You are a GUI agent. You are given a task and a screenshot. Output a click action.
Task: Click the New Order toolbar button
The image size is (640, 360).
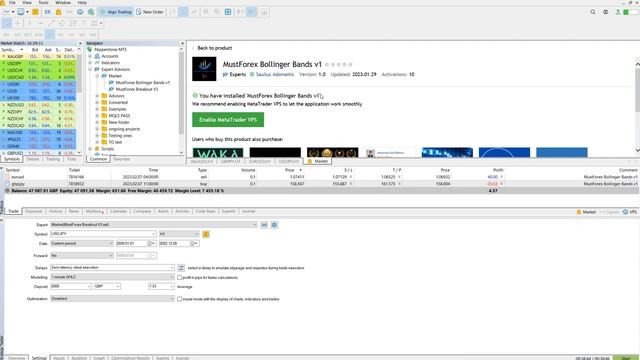pyautogui.click(x=150, y=12)
